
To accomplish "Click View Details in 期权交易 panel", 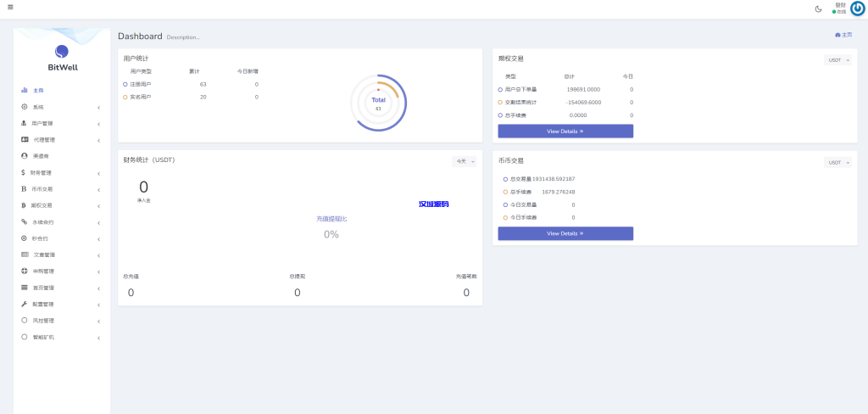I will point(565,131).
